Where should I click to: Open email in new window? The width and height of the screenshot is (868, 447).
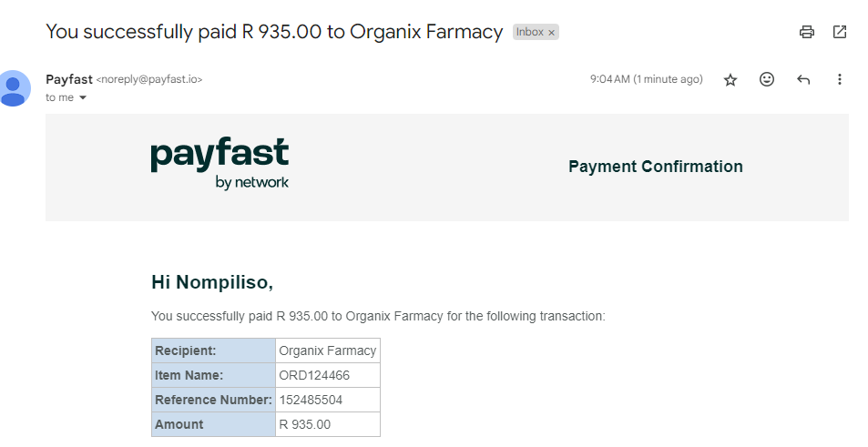click(839, 32)
